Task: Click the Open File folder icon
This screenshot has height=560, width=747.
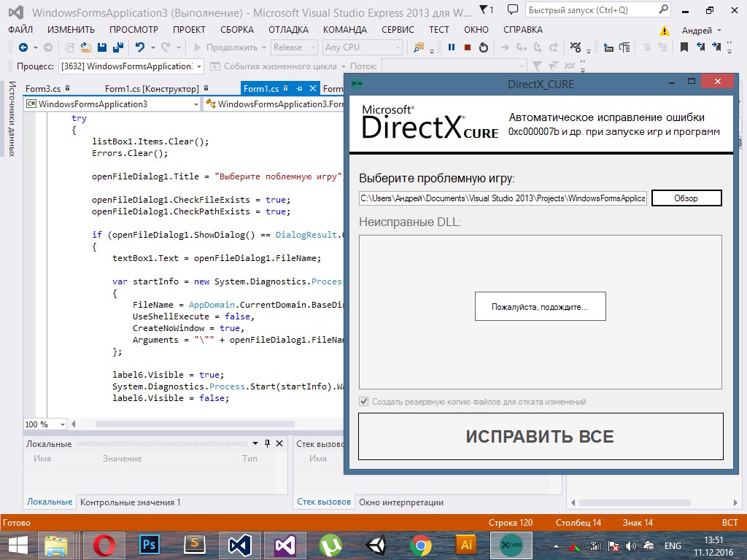Action: (x=86, y=47)
